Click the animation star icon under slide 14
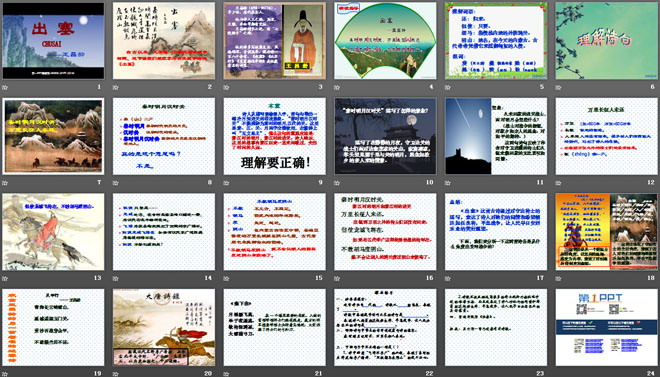The height and width of the screenshot is (377, 660). point(115,278)
